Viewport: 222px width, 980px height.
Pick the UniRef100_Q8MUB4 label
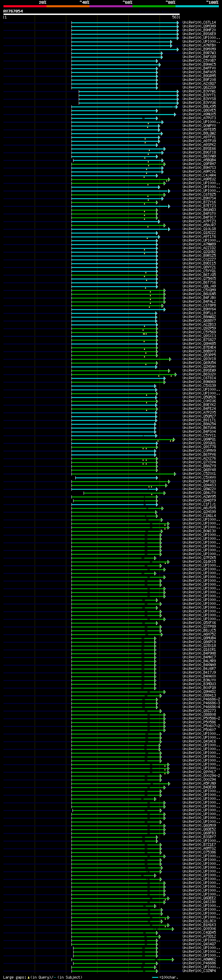199,638
